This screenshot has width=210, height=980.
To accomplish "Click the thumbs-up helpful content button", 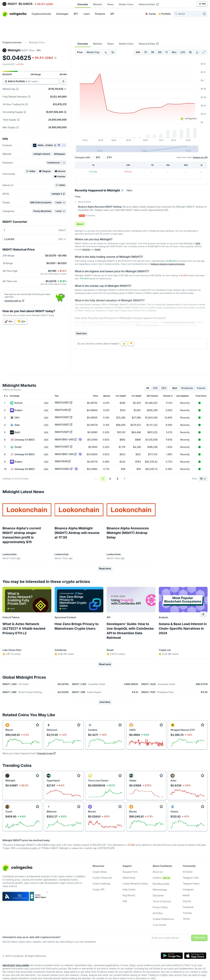I will [x=124, y=343].
